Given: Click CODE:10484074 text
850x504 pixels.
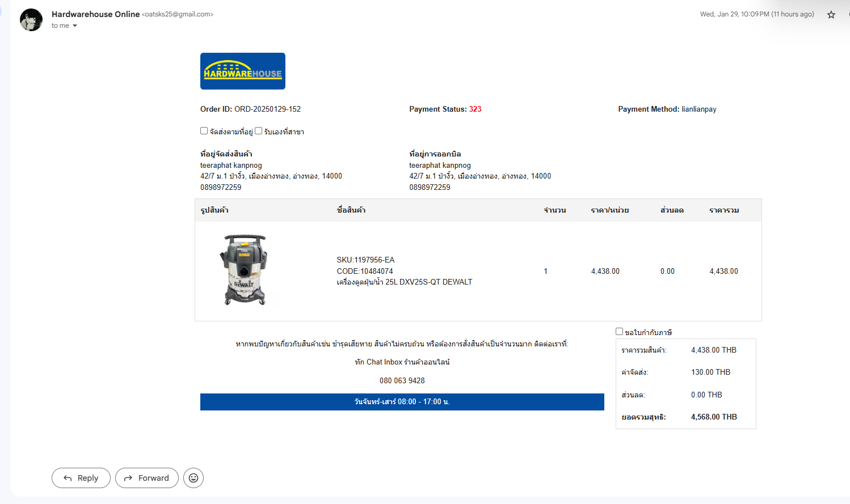Looking at the screenshot, I should click(x=365, y=271).
